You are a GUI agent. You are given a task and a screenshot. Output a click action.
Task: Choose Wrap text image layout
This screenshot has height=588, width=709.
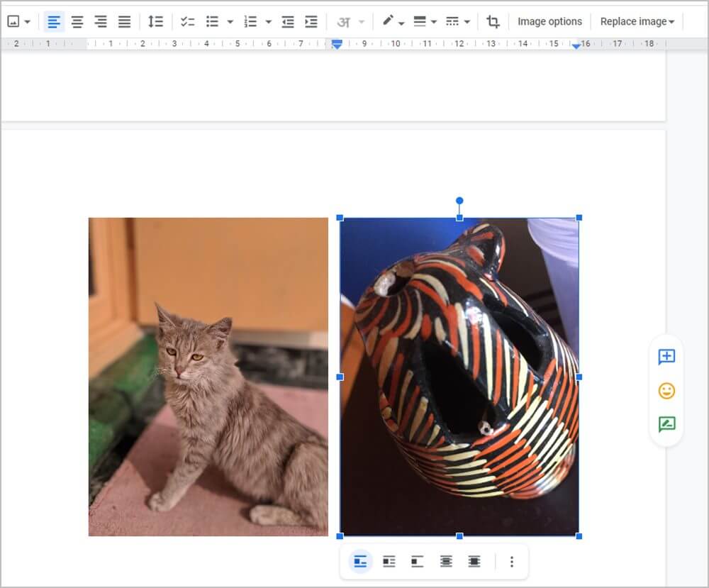[x=389, y=562]
